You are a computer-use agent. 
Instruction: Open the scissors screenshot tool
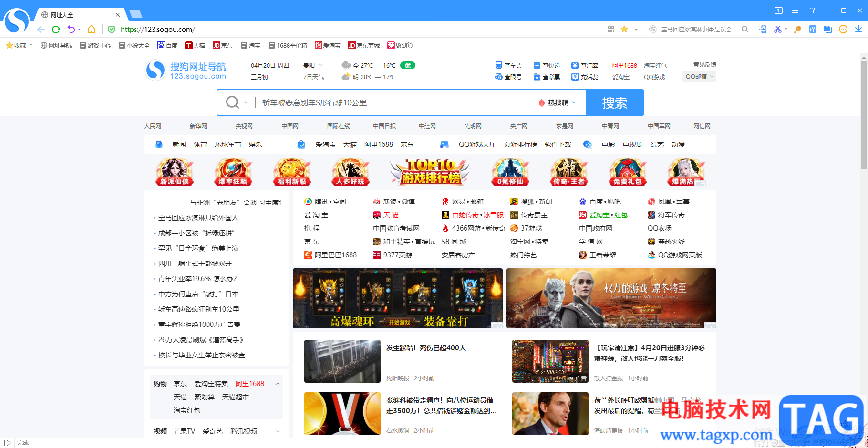tap(778, 30)
